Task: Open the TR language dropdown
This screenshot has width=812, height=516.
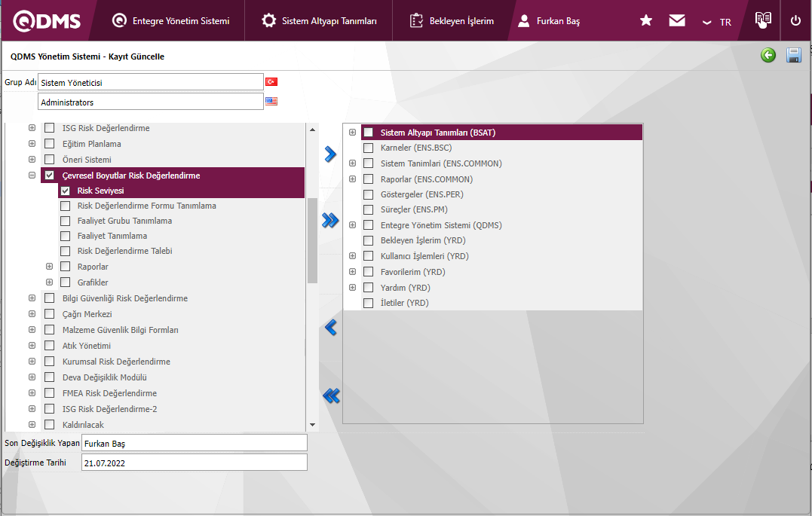Action: [x=717, y=22]
